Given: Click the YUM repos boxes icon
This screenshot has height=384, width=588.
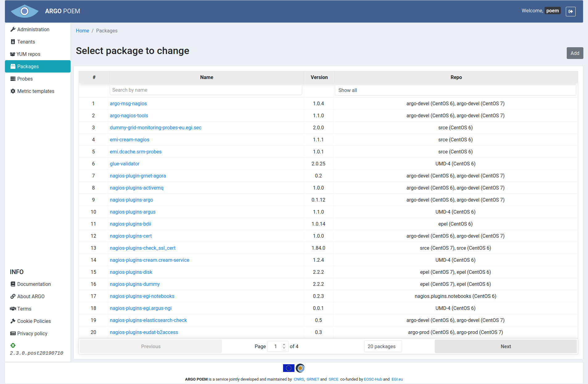Looking at the screenshot, I should tap(13, 54).
